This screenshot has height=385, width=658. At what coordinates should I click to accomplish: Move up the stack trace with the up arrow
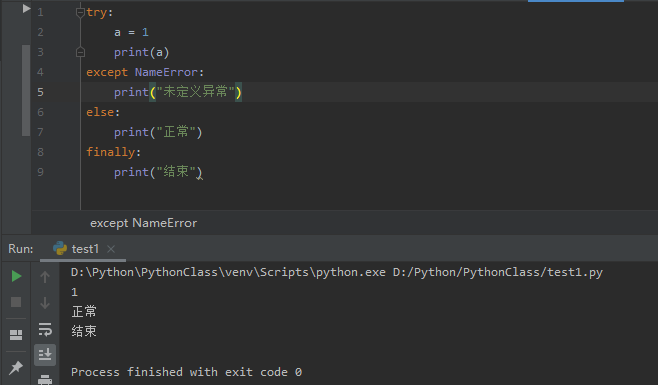(45, 277)
